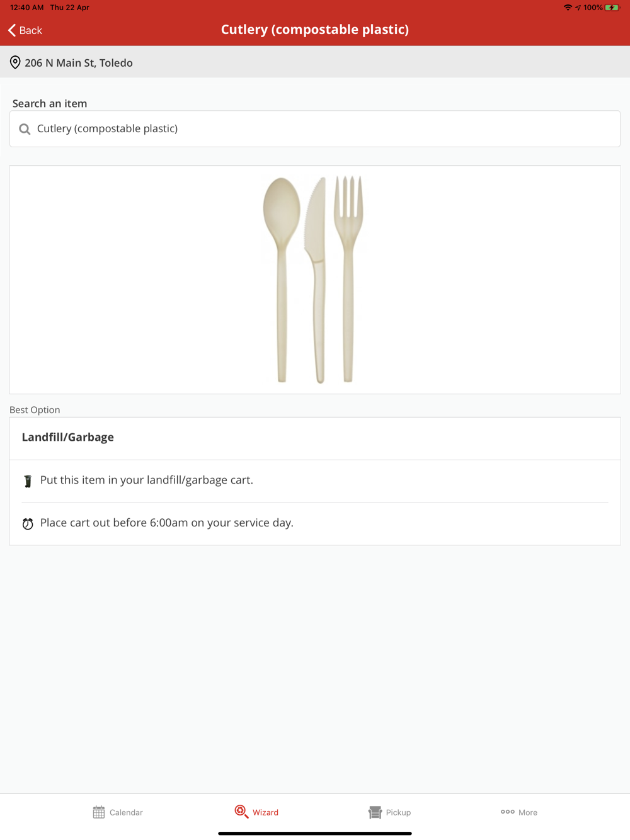Tap the 'Place cart out before 6:00am' row
630x840 pixels.
click(x=167, y=523)
